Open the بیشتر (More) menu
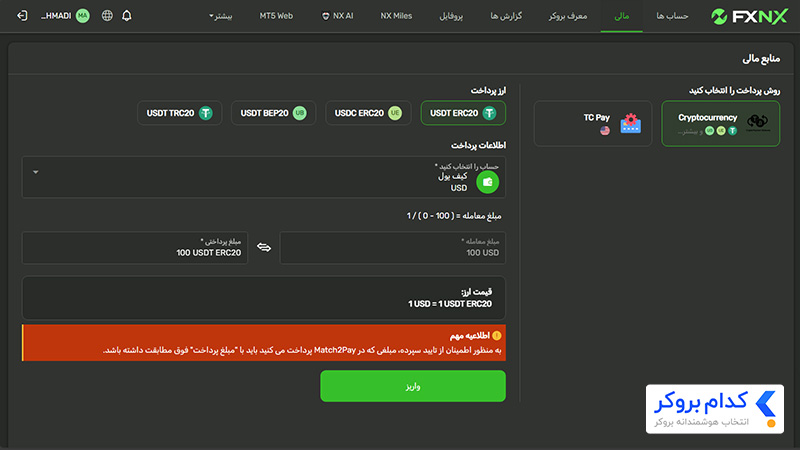800x450 pixels. click(x=220, y=16)
